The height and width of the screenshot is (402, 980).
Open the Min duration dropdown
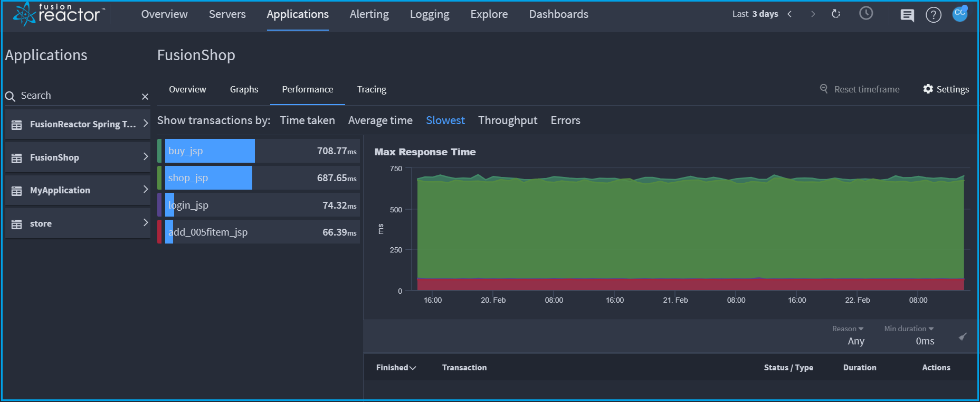pos(909,329)
